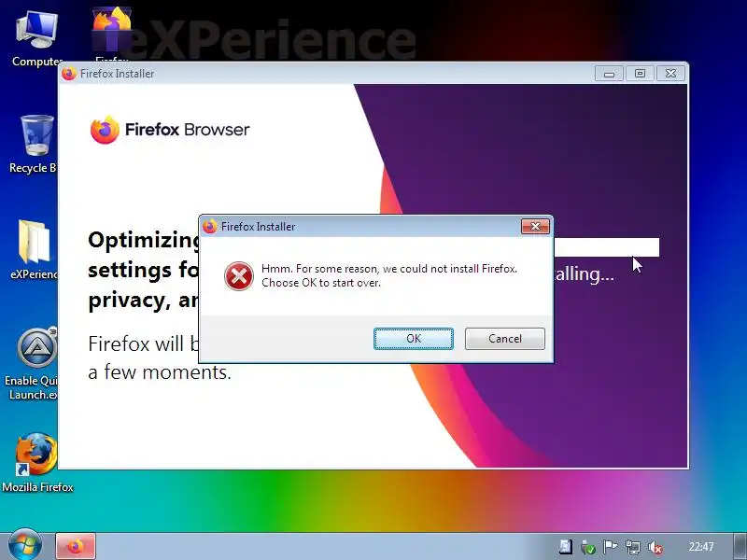Image resolution: width=747 pixels, height=560 pixels.
Task: Maximize the main Firefox Installer window
Action: tap(640, 74)
